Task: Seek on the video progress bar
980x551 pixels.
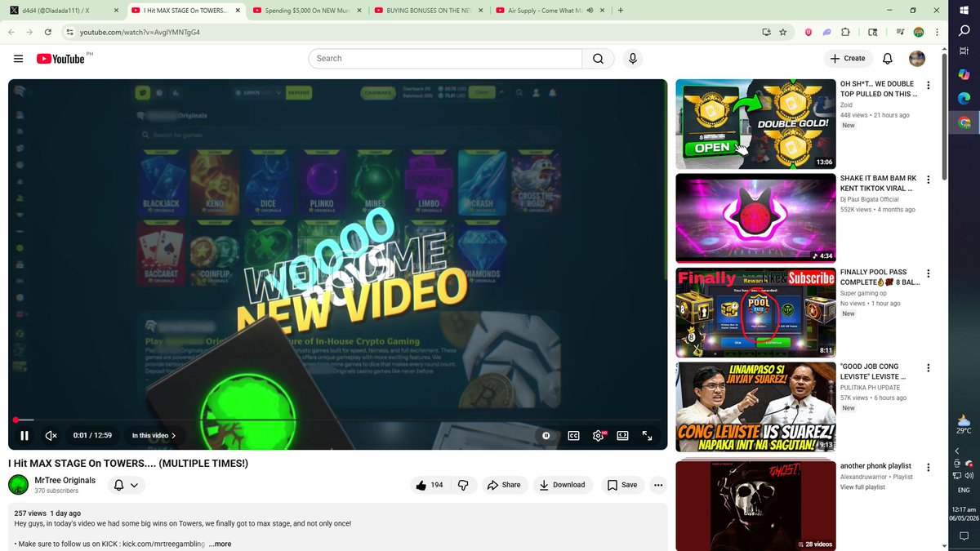Action: tap(338, 420)
